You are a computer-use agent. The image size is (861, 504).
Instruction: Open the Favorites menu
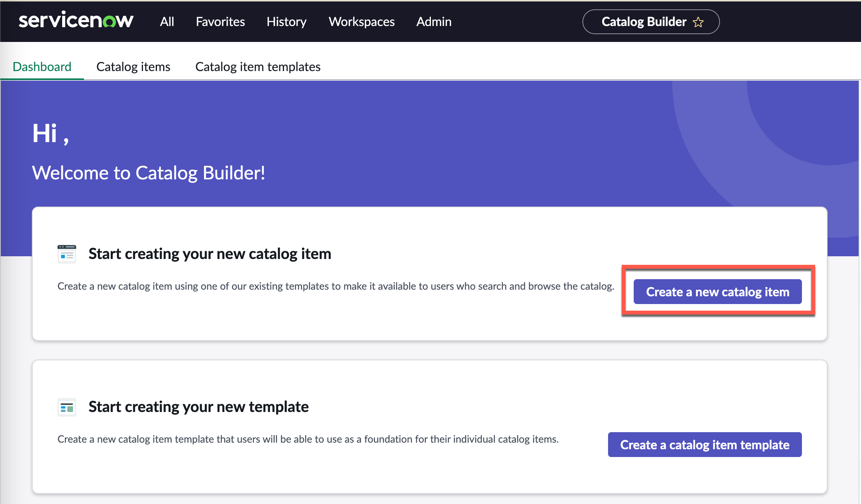pos(220,22)
